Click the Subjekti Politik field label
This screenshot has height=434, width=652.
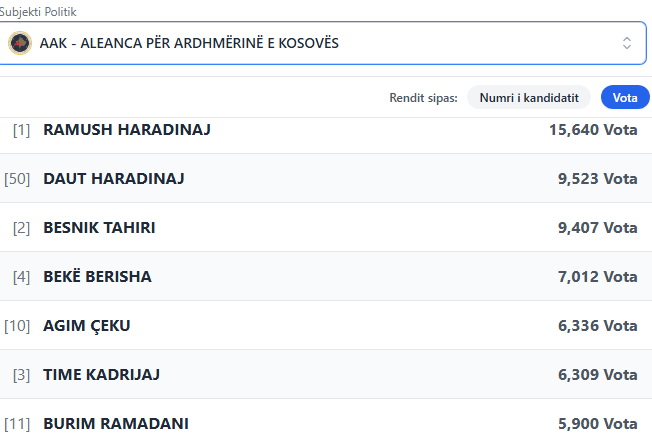click(39, 11)
